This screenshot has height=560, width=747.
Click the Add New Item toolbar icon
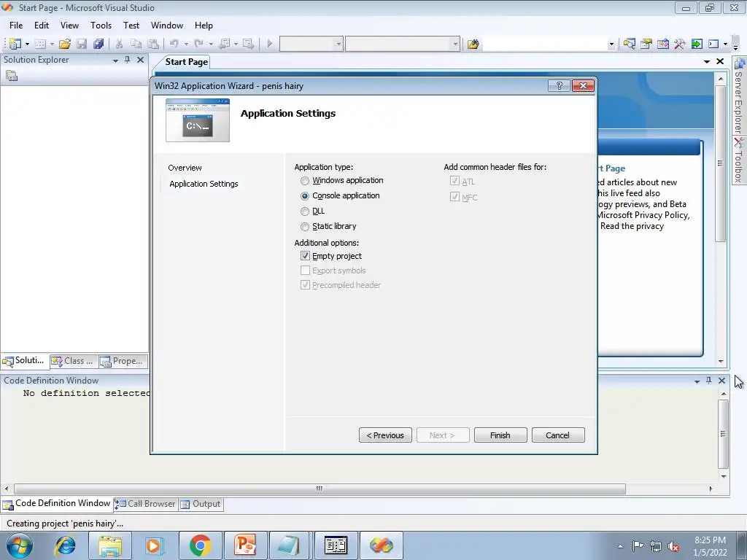pyautogui.click(x=40, y=44)
